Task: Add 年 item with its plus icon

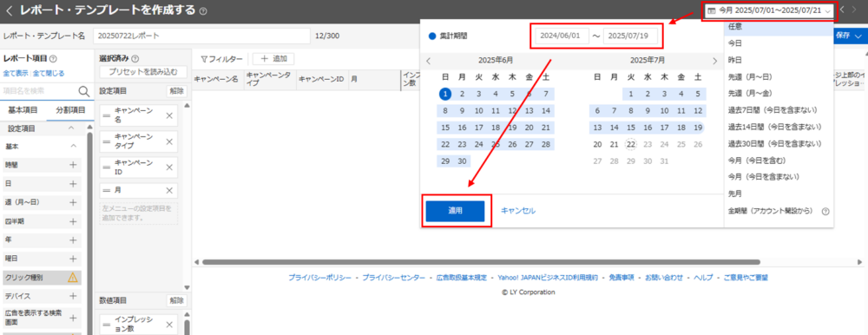Action: click(x=73, y=240)
